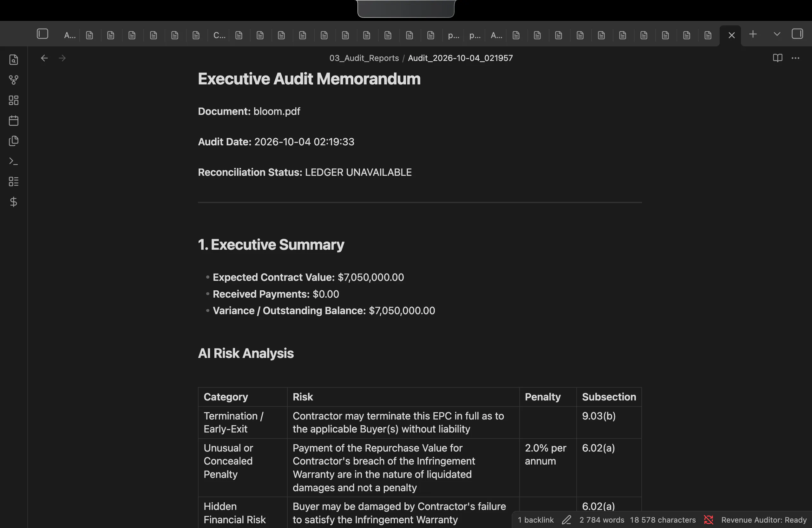Viewport: 812px width, 528px height.
Task: Click the AI Risk Analysis heading
Action: pyautogui.click(x=246, y=353)
